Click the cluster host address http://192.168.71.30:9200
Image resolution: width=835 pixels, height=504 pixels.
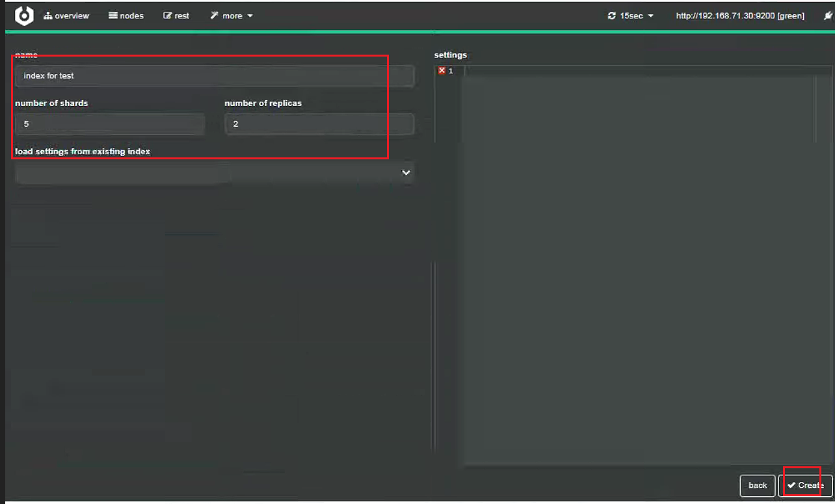740,16
